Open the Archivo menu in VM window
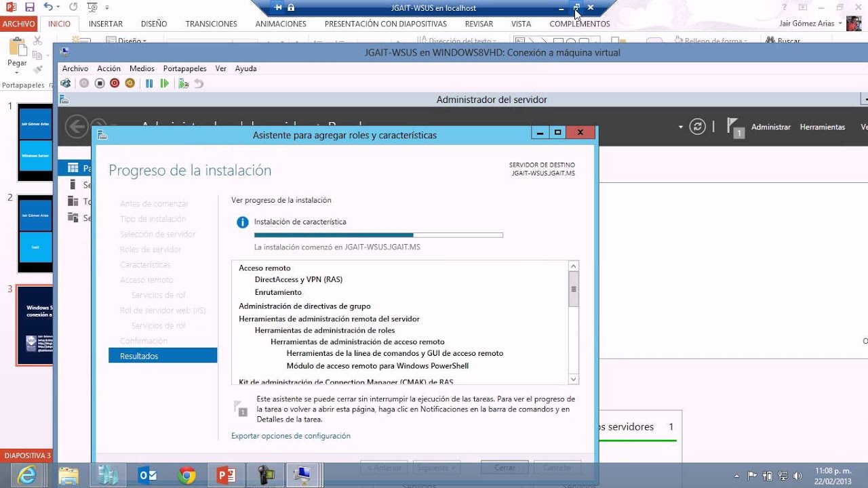The width and height of the screenshot is (868, 488). 75,68
